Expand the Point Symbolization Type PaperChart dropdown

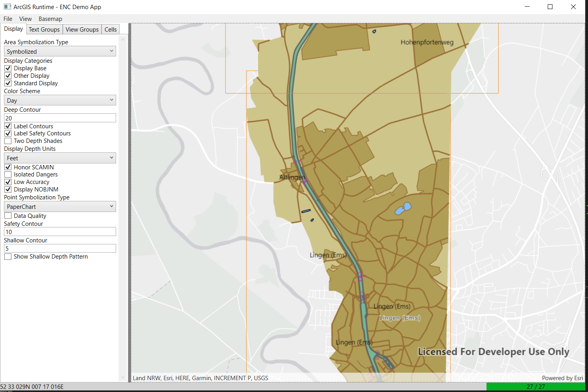click(60, 206)
